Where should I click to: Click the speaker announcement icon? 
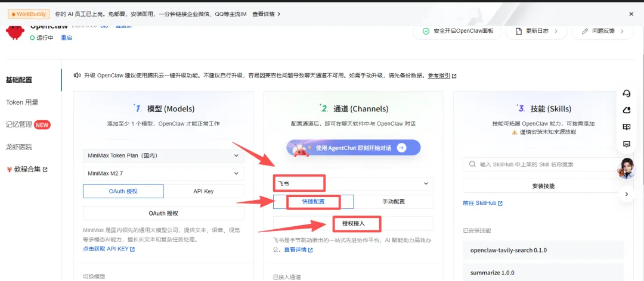click(x=77, y=76)
